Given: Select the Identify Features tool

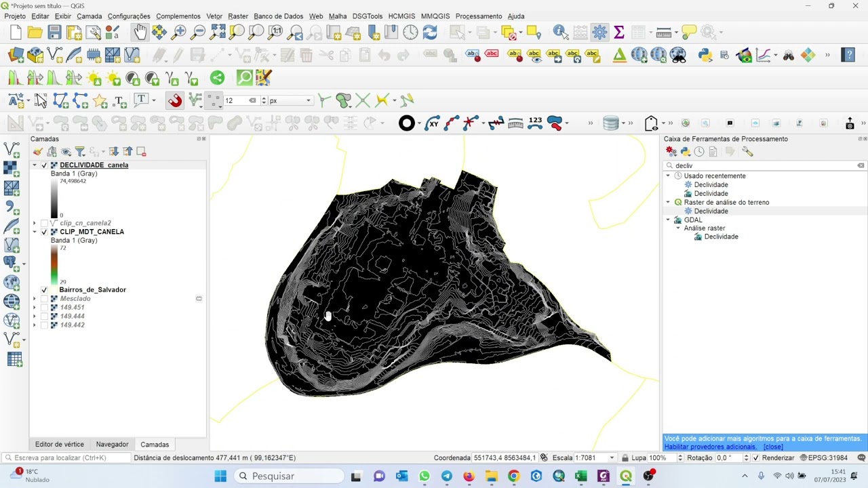Looking at the screenshot, I should tap(560, 32).
